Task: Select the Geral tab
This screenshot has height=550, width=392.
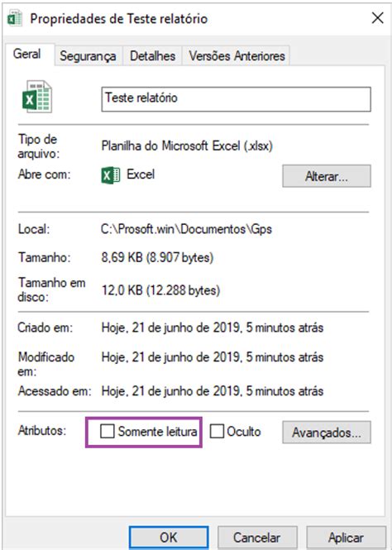Action: click(x=27, y=54)
